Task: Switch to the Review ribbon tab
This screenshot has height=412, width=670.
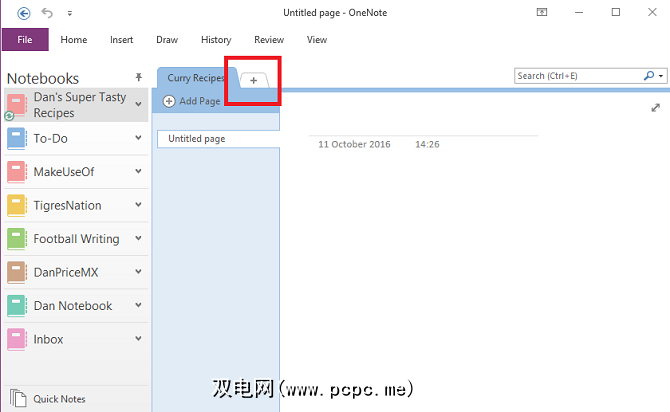Action: pyautogui.click(x=269, y=40)
